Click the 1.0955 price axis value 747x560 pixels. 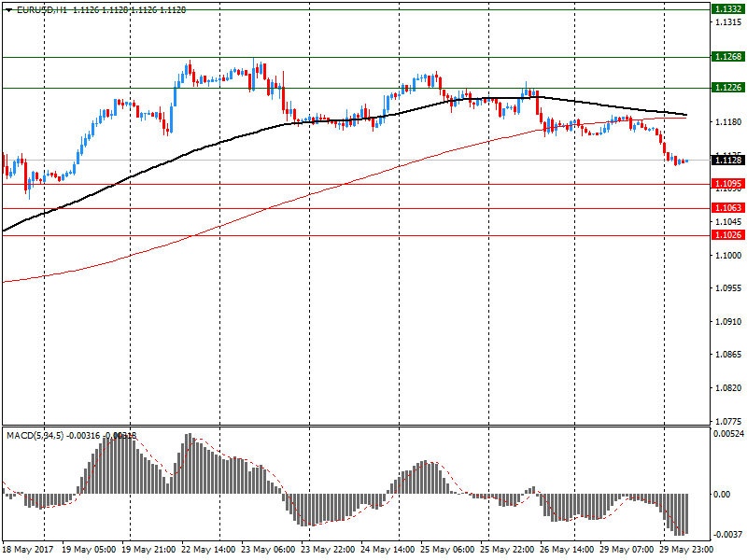coord(728,288)
